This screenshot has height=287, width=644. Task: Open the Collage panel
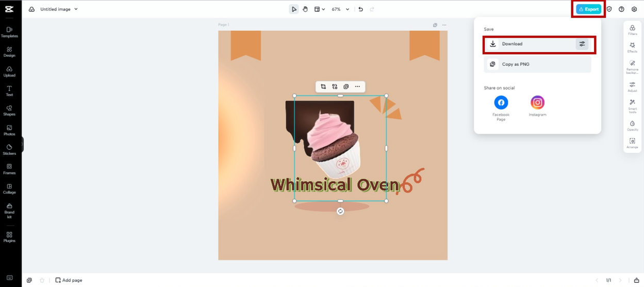coord(9,189)
